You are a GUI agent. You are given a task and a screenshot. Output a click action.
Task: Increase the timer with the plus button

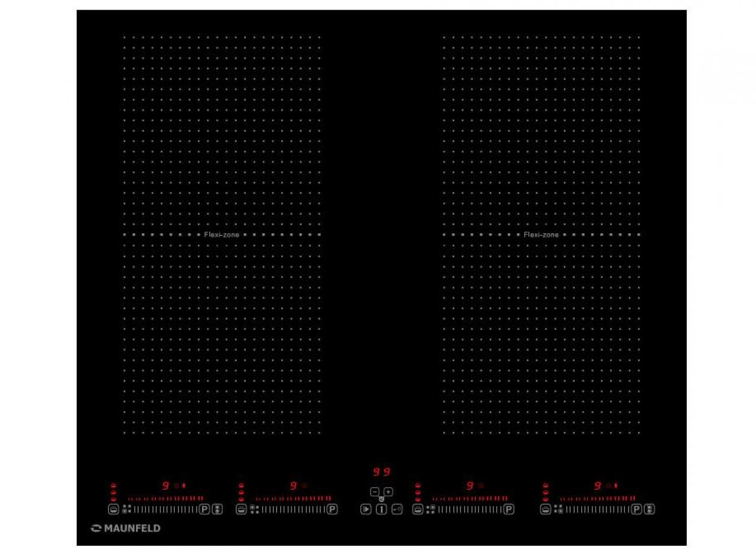[x=388, y=491]
